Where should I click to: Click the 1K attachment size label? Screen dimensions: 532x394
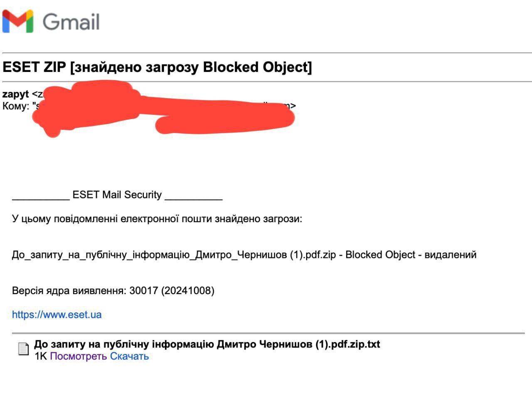pos(41,357)
